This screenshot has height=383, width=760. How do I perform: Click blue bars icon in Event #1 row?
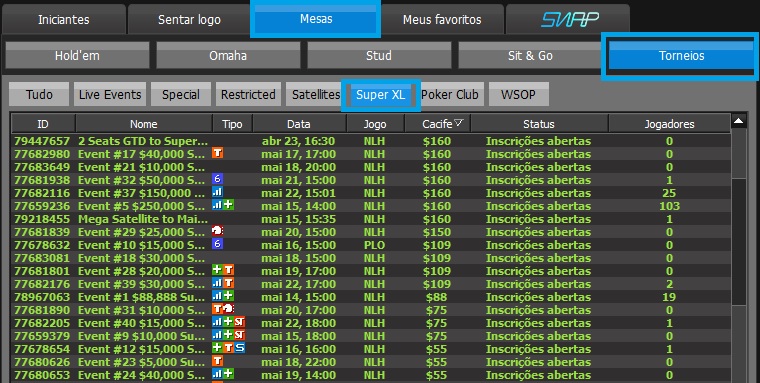[x=218, y=296]
